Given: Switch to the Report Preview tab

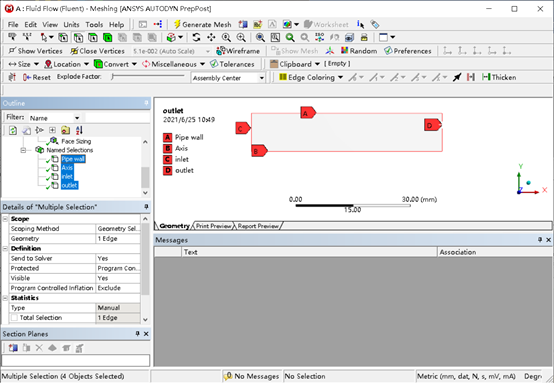Looking at the screenshot, I should coord(258,226).
